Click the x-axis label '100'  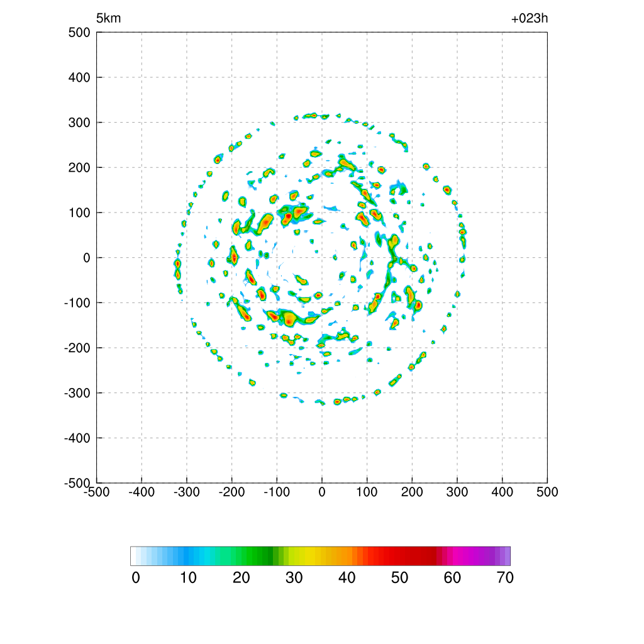pos(367,492)
